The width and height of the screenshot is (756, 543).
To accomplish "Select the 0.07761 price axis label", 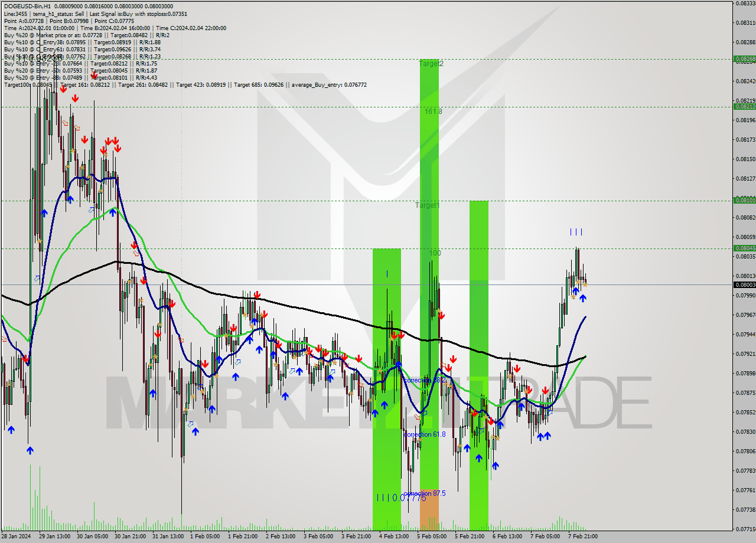I will (746, 490).
